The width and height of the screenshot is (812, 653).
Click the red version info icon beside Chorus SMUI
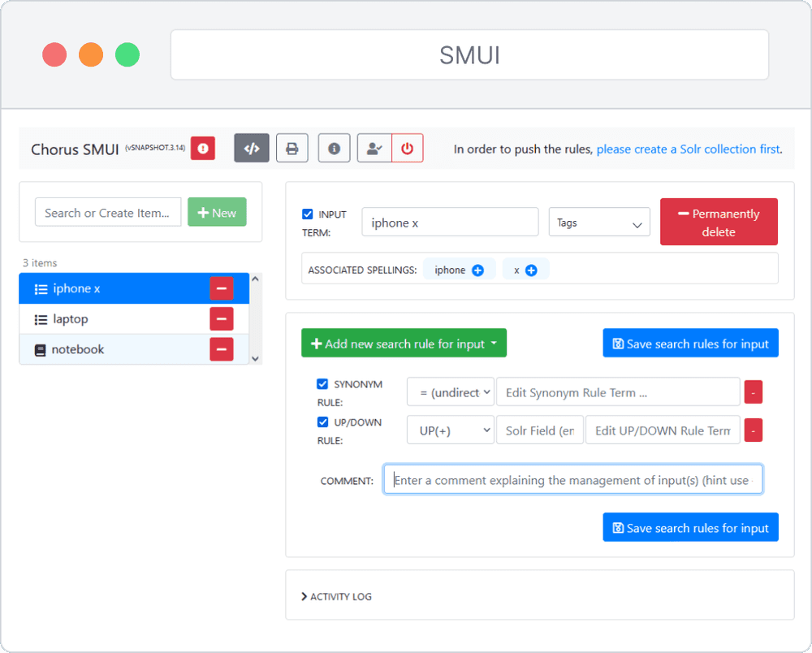202,149
